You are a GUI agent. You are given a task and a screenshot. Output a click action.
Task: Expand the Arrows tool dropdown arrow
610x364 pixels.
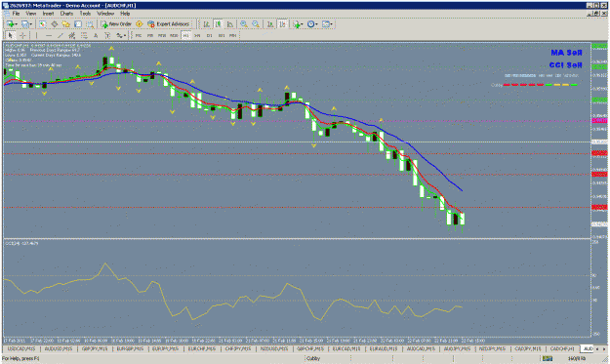pyautogui.click(x=125, y=35)
